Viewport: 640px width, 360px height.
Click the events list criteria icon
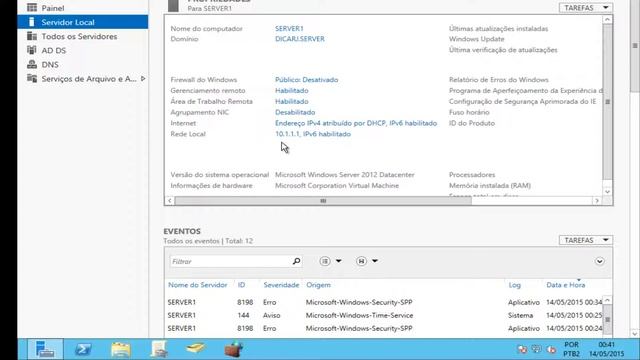click(x=325, y=261)
